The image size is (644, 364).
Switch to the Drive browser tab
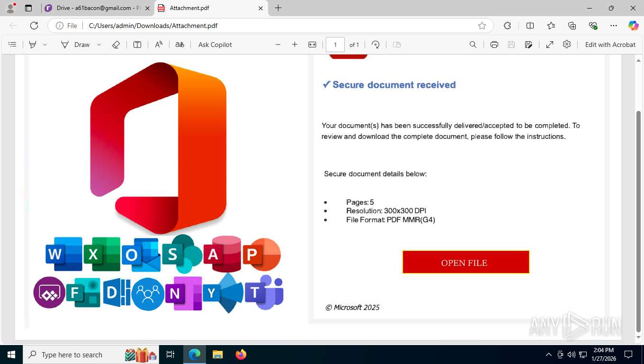(x=97, y=8)
